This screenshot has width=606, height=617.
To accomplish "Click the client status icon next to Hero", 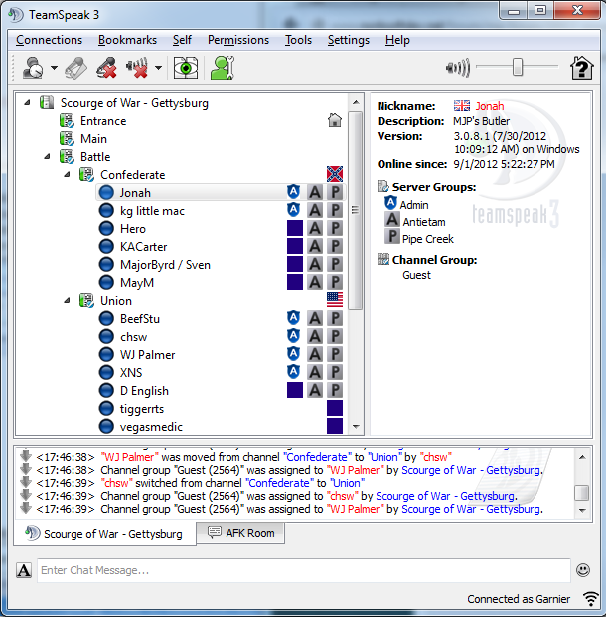I will click(x=106, y=229).
